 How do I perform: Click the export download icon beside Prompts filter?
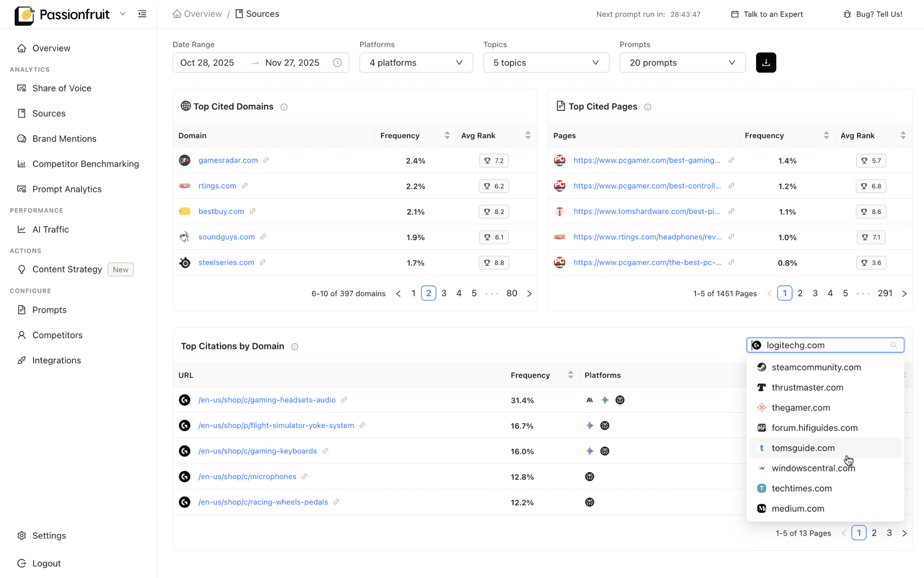click(766, 62)
